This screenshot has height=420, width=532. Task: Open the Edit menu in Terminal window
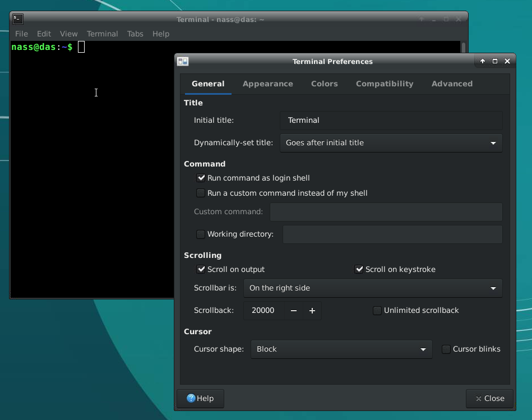[x=44, y=34]
